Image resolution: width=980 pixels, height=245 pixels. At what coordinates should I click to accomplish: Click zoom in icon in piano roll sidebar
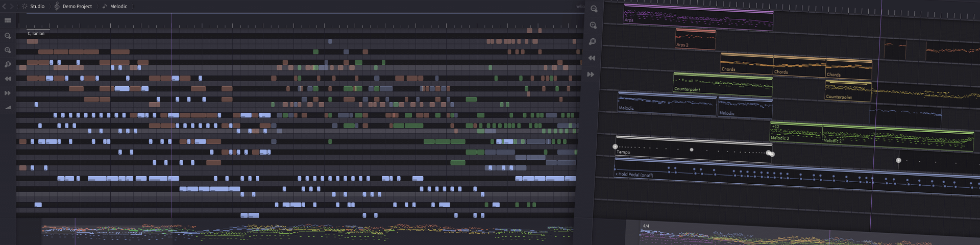tap(8, 50)
